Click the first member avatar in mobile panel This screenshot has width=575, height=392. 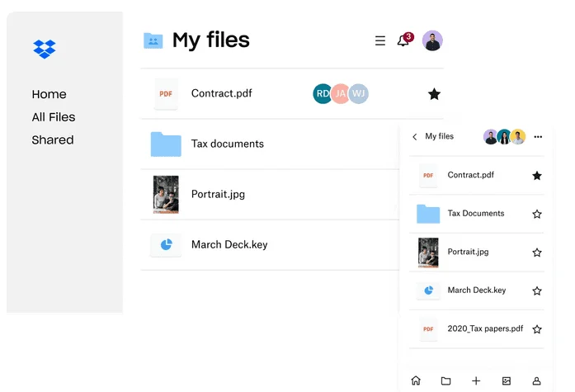click(490, 137)
